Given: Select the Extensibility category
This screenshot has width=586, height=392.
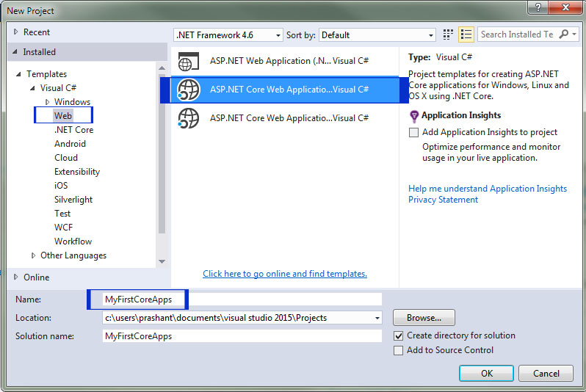Looking at the screenshot, I should [77, 172].
